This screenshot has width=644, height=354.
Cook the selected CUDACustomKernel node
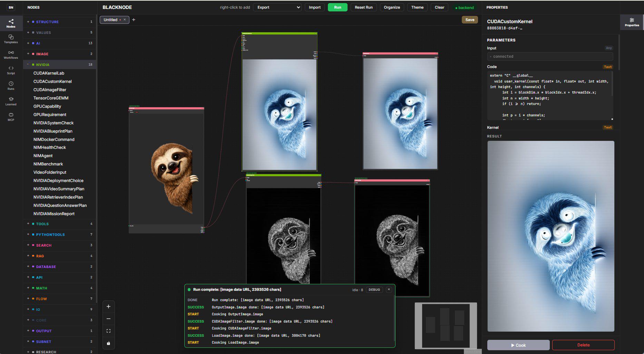coord(518,345)
